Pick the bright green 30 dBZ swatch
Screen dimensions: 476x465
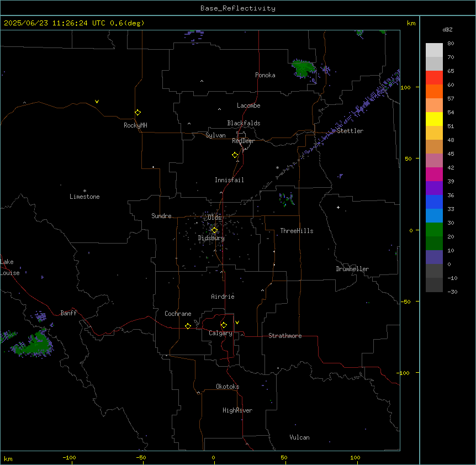[x=434, y=230]
